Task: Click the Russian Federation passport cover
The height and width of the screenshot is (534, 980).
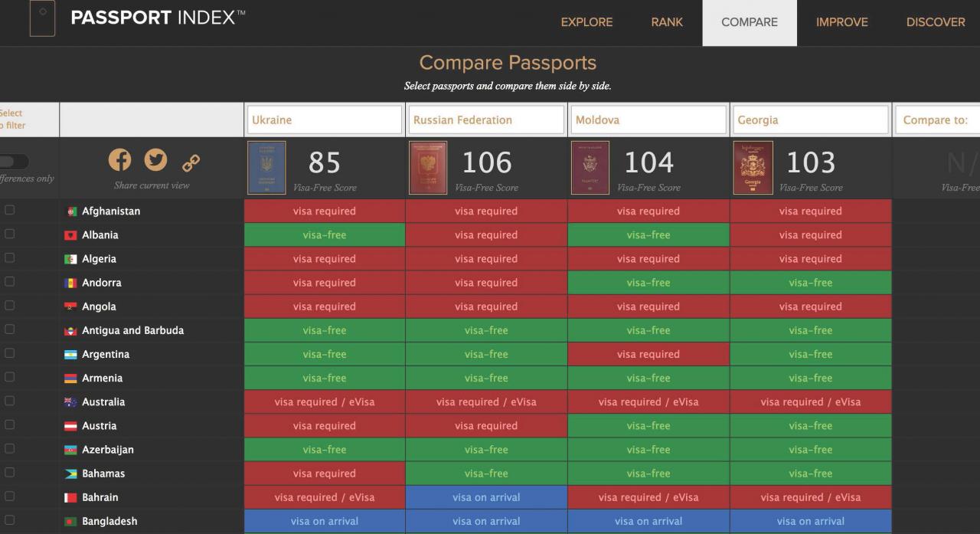Action: (x=428, y=168)
